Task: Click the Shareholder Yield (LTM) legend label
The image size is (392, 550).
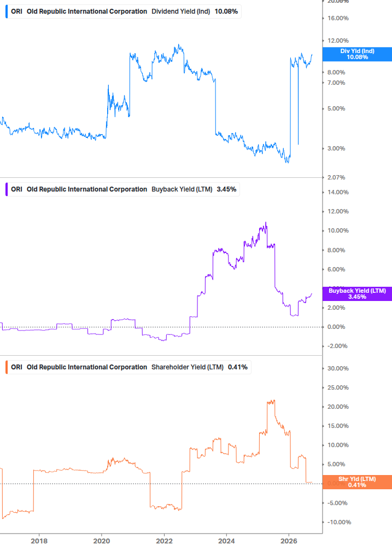Action: point(188,367)
